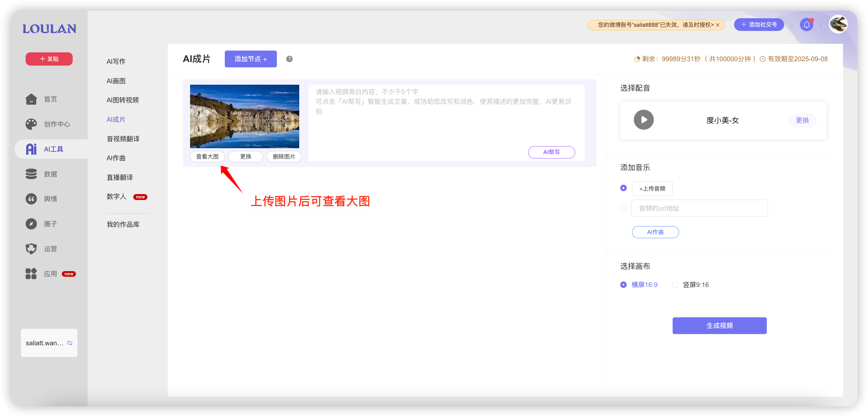Open AI画图 menu item
Viewport: 868px width, 417px height.
tap(116, 81)
